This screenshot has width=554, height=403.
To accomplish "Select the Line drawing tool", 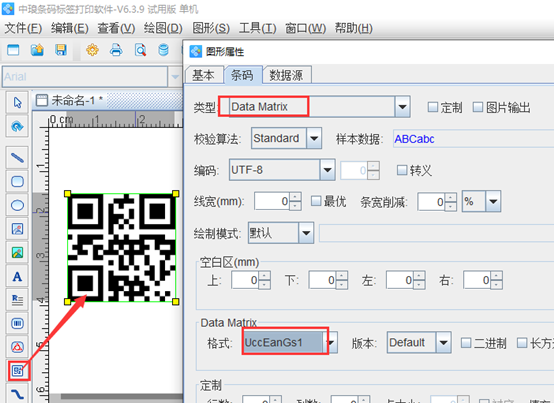I will click(x=17, y=158).
